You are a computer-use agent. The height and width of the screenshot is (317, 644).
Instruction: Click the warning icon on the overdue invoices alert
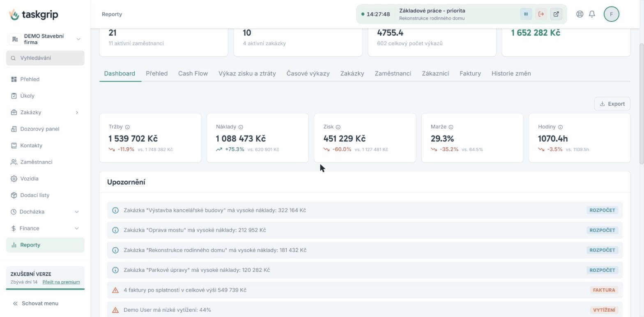[x=115, y=290]
